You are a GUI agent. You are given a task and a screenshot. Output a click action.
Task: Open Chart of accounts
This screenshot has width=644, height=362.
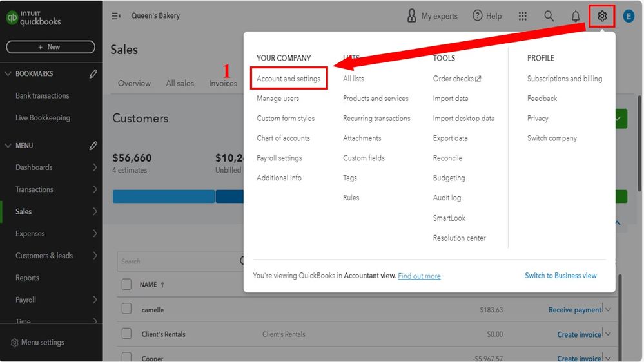click(283, 138)
